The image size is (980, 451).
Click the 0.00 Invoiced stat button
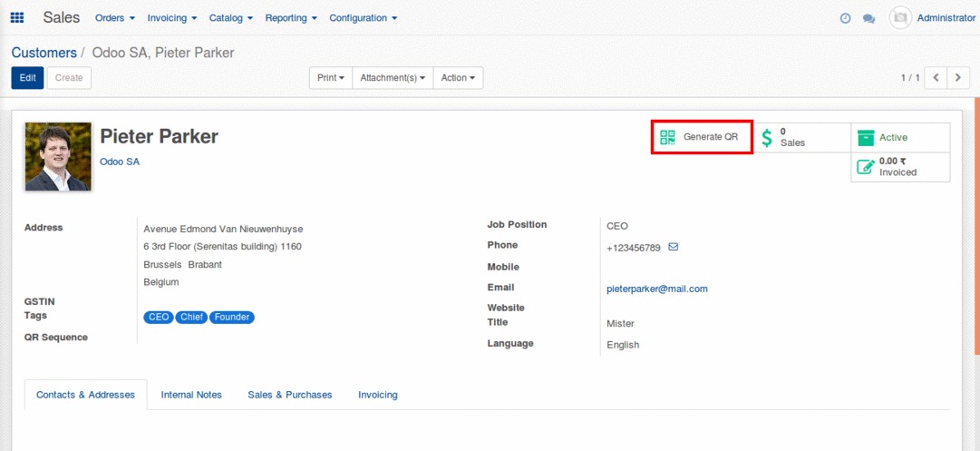click(x=900, y=167)
